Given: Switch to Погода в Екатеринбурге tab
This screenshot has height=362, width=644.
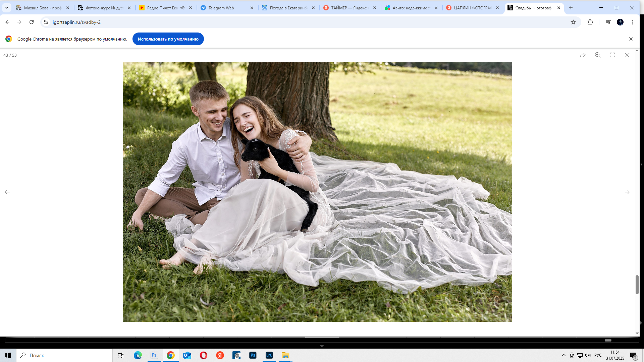Looking at the screenshot, I should pyautogui.click(x=288, y=8).
